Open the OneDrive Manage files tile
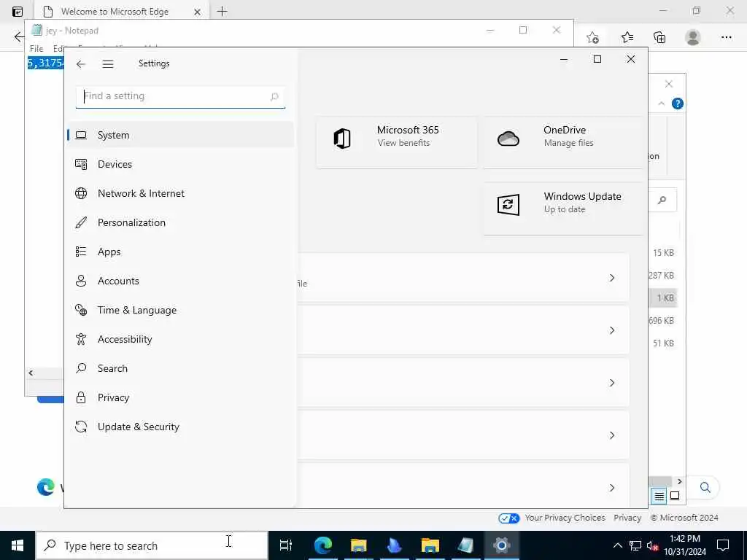Image resolution: width=747 pixels, height=560 pixels. click(x=563, y=142)
